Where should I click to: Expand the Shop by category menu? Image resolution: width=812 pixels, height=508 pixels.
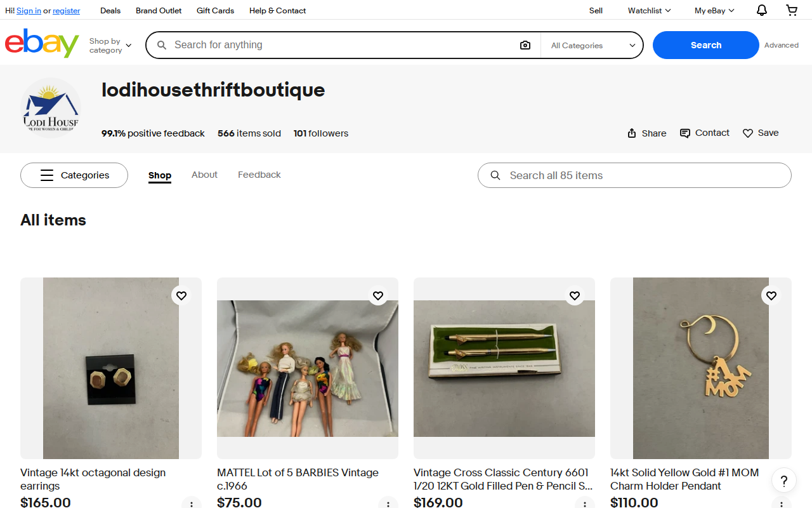(x=110, y=45)
